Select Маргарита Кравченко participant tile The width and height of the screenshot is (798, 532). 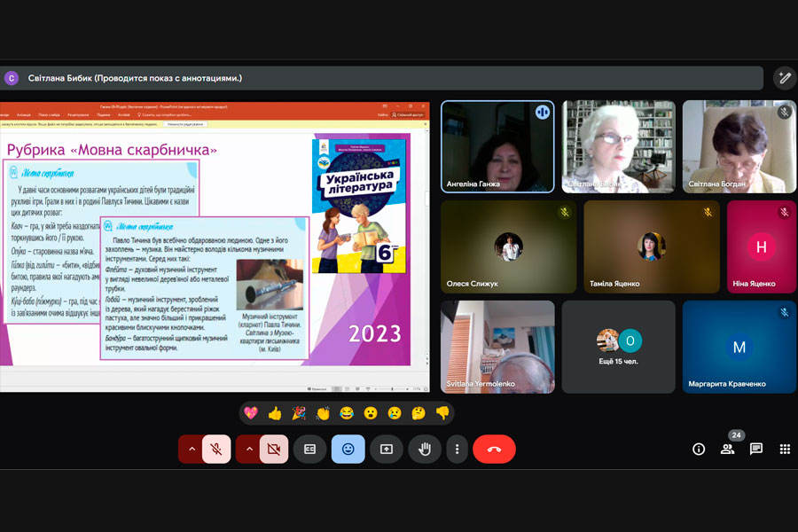coord(739,347)
